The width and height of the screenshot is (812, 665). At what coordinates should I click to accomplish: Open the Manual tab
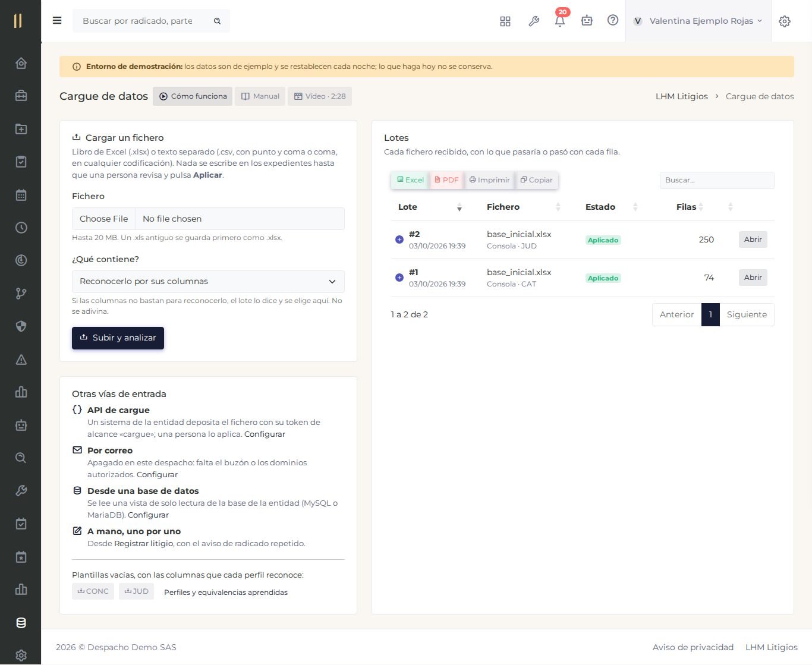click(260, 96)
